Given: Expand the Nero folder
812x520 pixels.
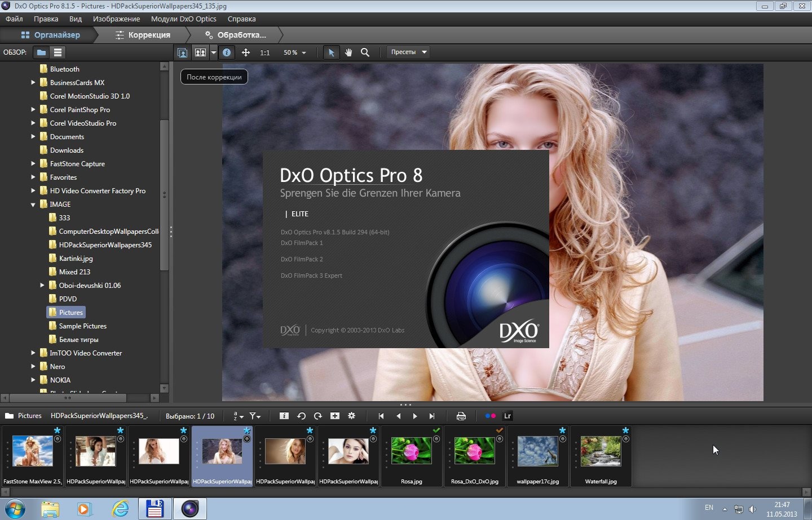Looking at the screenshot, I should pos(33,367).
